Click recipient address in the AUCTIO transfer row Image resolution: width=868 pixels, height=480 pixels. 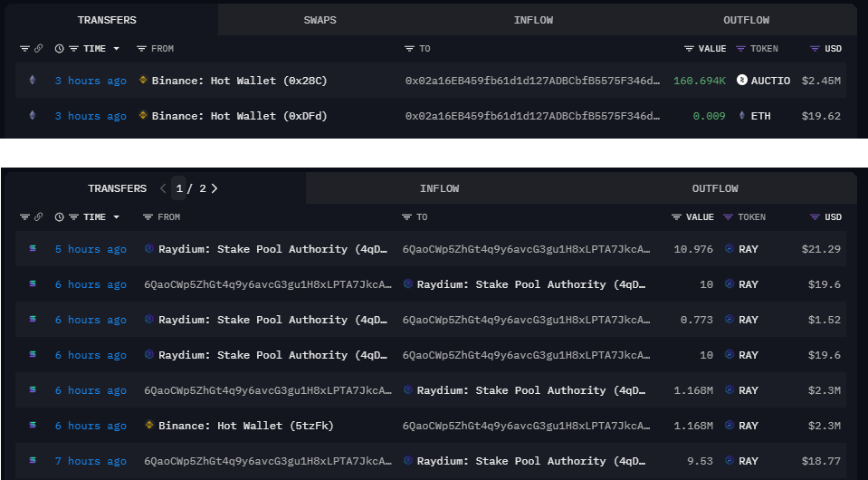(x=532, y=81)
